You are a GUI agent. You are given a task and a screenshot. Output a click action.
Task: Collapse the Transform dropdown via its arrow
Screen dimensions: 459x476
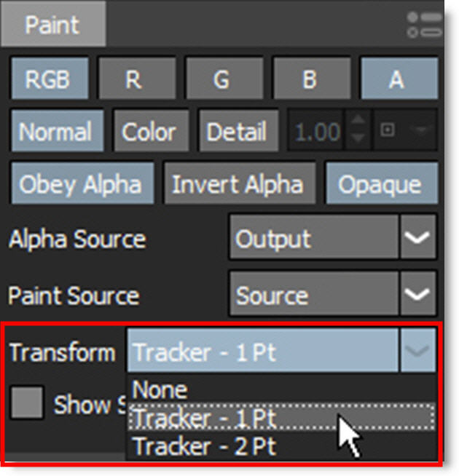coord(417,352)
